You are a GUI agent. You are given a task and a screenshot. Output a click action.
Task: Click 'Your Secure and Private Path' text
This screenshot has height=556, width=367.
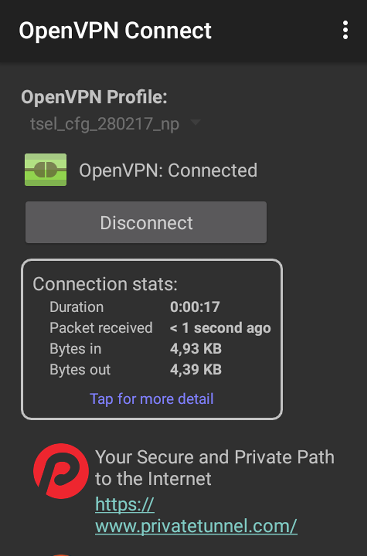tap(215, 457)
